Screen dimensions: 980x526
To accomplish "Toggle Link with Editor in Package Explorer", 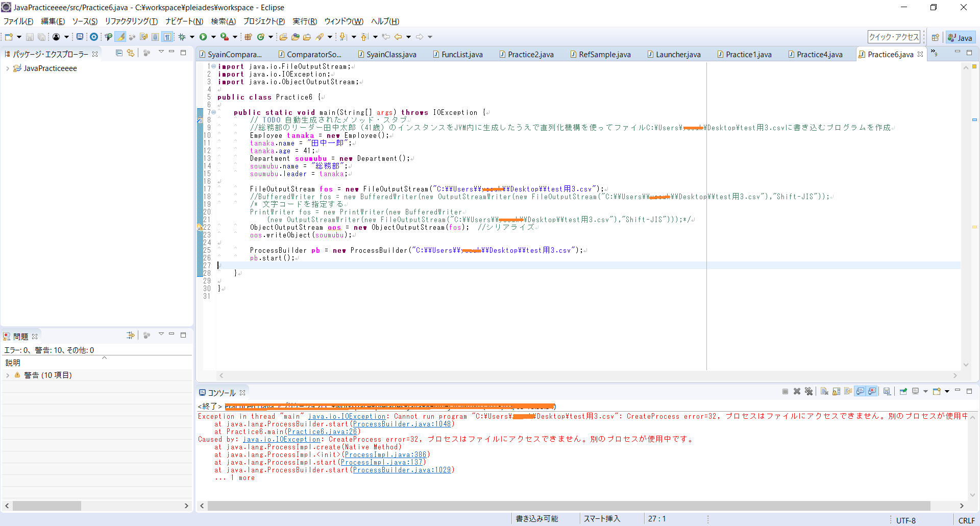I will (x=131, y=53).
